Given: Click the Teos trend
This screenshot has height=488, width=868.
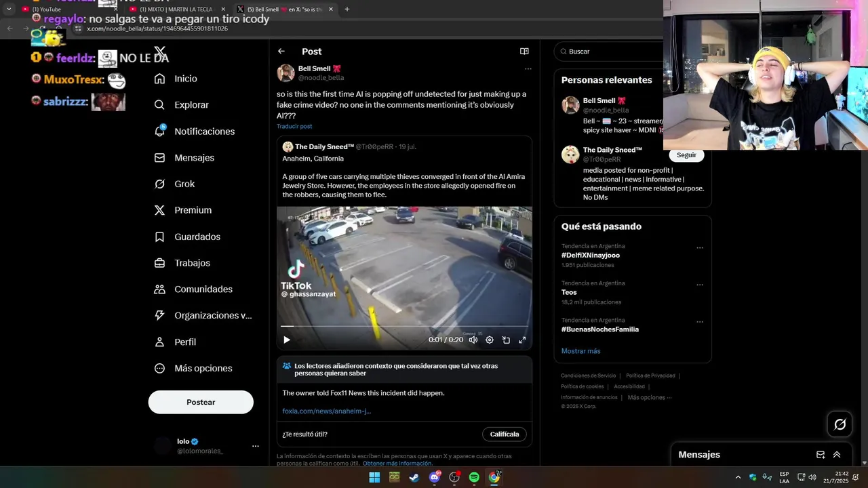Looking at the screenshot, I should pos(569,293).
